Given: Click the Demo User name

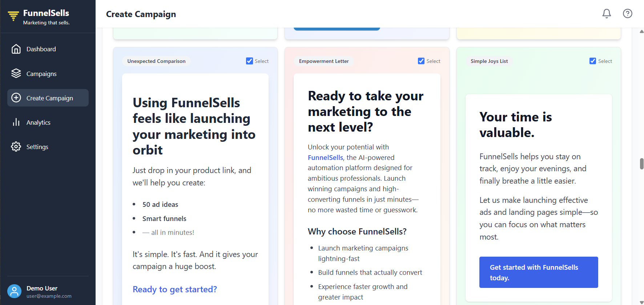Looking at the screenshot, I should (x=42, y=288).
